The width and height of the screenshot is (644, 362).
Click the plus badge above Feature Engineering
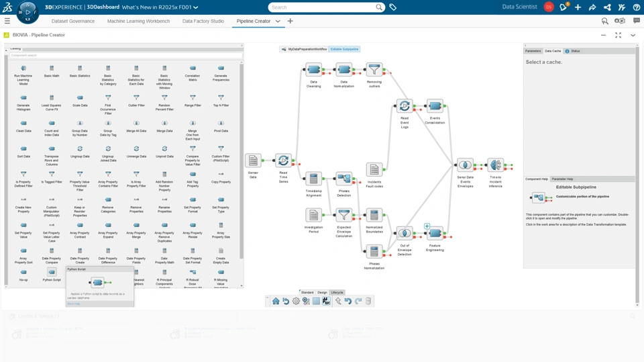tap(427, 226)
